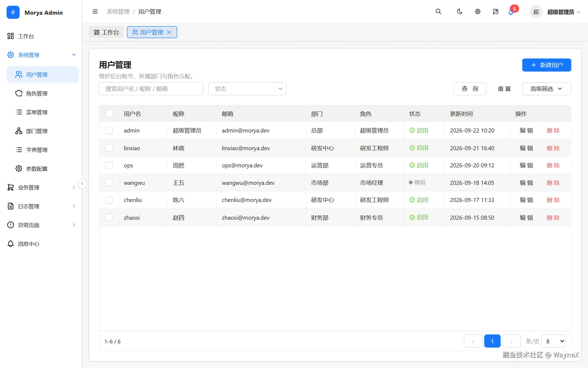Screen dimensions: 588x368
Task: Expand the 高级筛选 dropdown
Action: click(546, 89)
